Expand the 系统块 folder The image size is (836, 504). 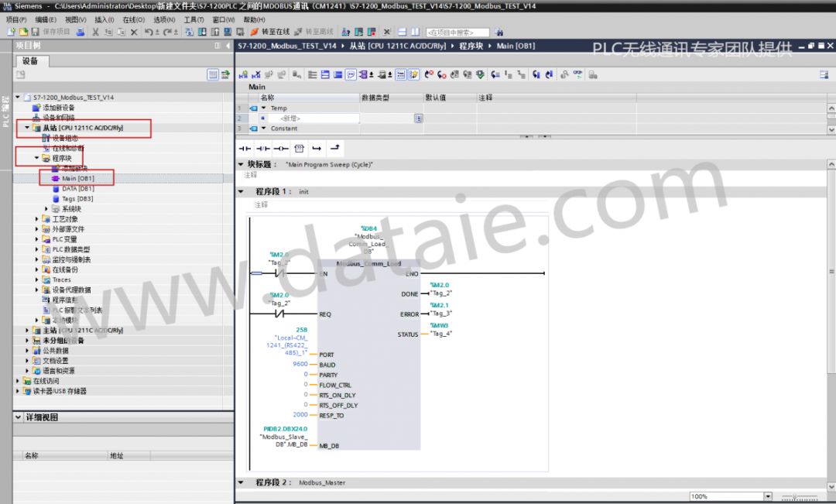click(46, 209)
